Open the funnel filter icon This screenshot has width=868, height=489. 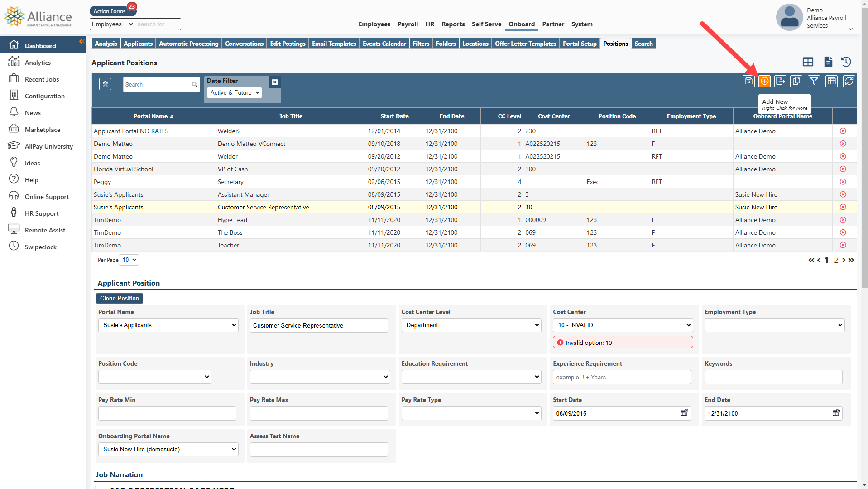pos(814,81)
